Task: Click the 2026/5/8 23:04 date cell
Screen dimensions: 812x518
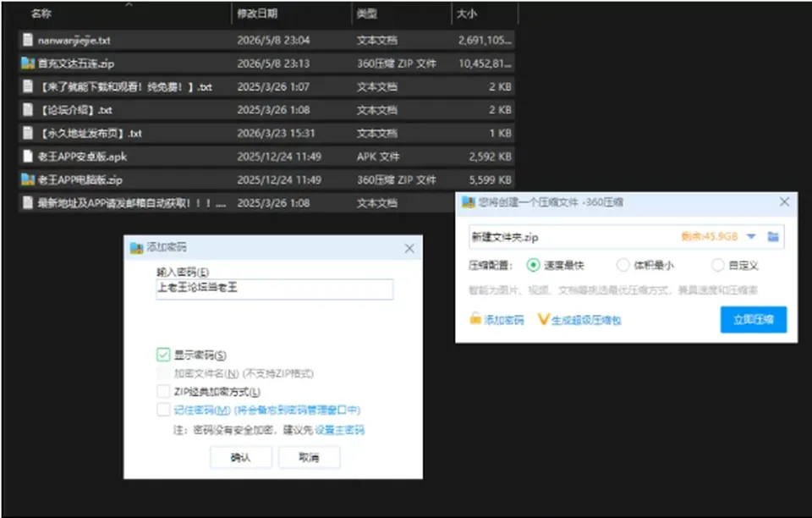Action: tap(273, 40)
